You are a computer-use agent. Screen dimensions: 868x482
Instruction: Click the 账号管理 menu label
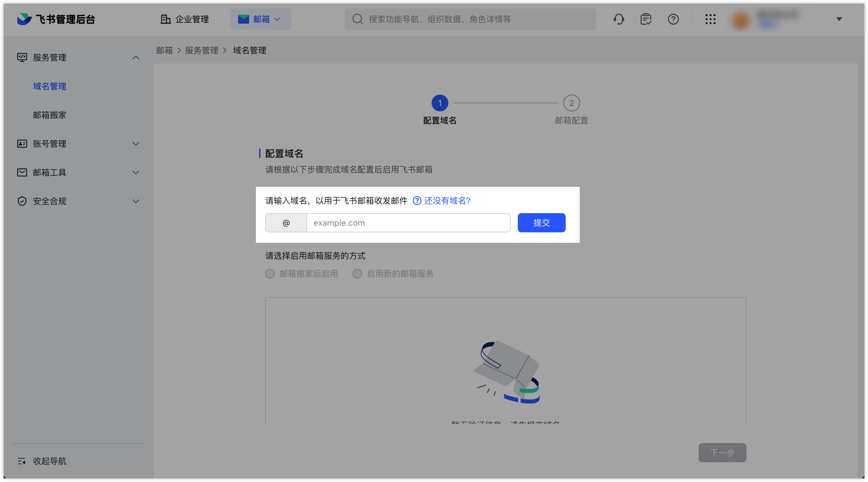pos(49,144)
